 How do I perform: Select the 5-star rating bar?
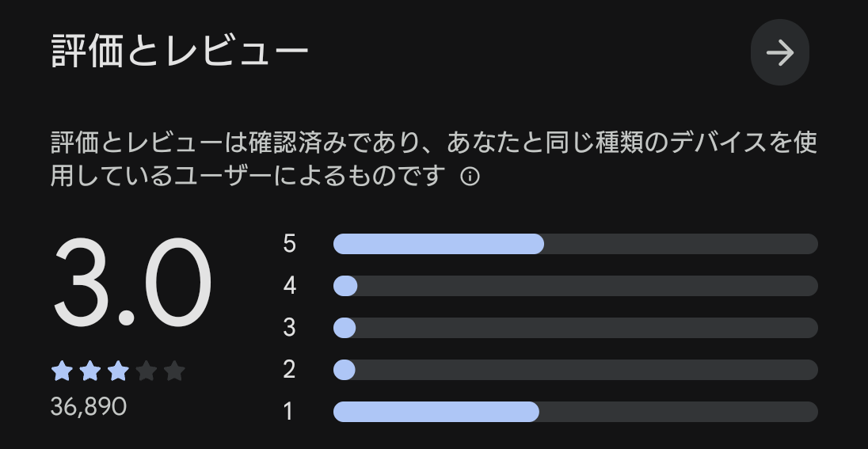tap(575, 244)
